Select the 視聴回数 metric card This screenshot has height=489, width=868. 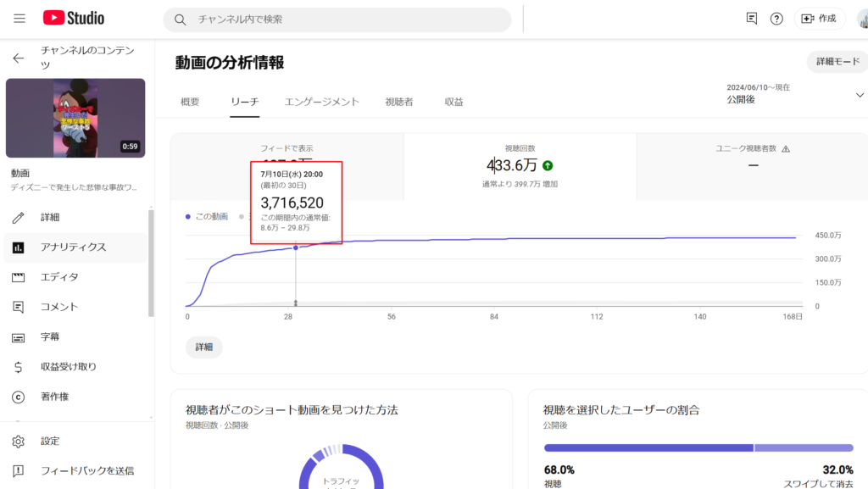click(x=519, y=166)
